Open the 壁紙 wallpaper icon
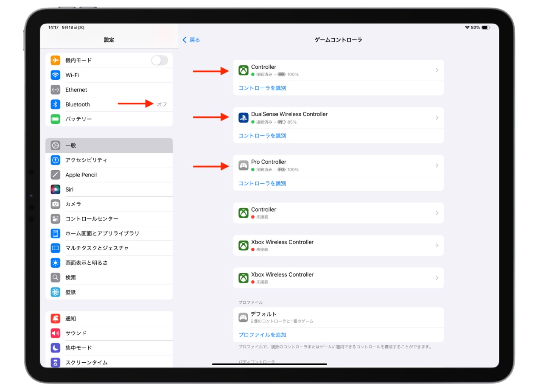 pos(56,292)
